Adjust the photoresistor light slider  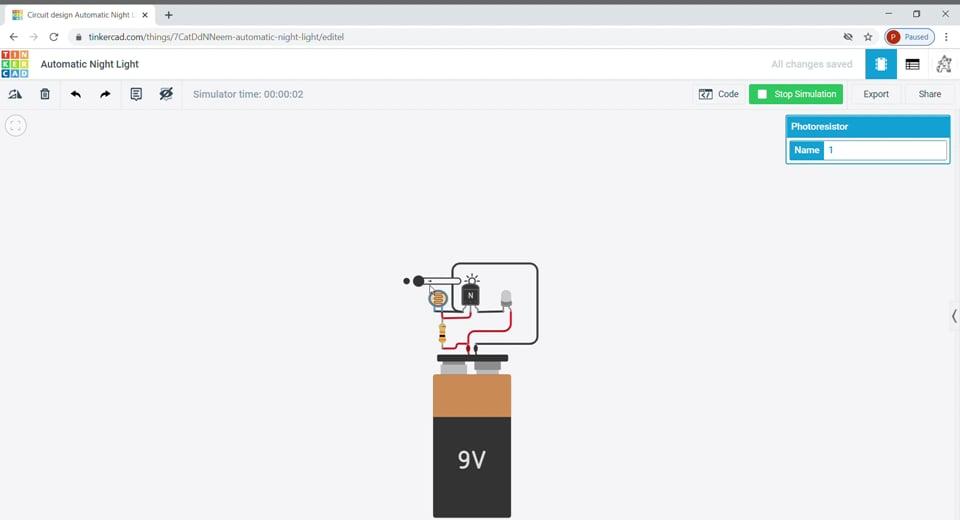click(x=419, y=281)
